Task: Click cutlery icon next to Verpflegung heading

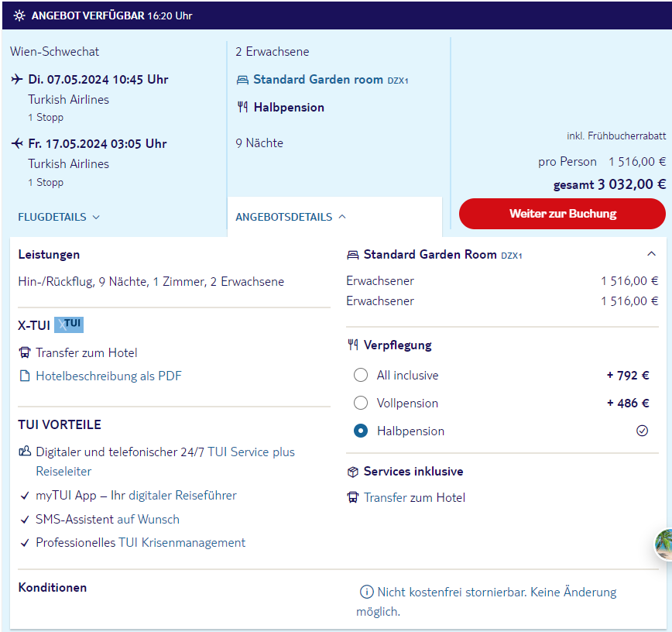Action: pos(353,345)
